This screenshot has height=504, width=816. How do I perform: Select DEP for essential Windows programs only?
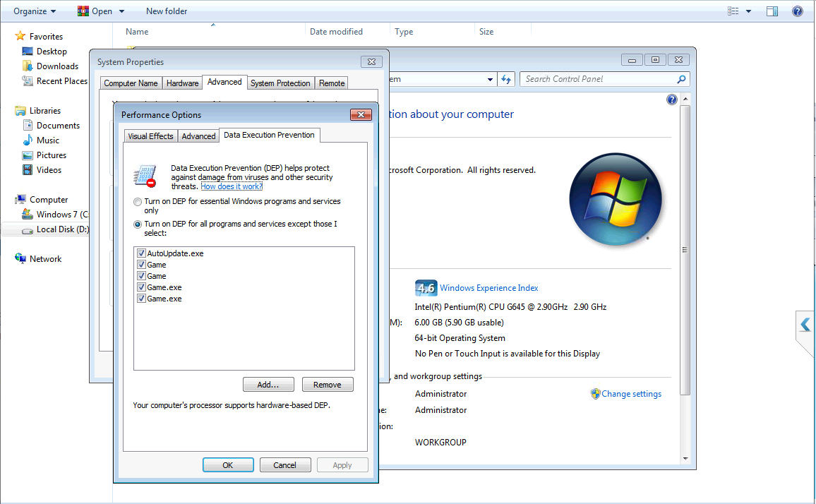click(138, 202)
